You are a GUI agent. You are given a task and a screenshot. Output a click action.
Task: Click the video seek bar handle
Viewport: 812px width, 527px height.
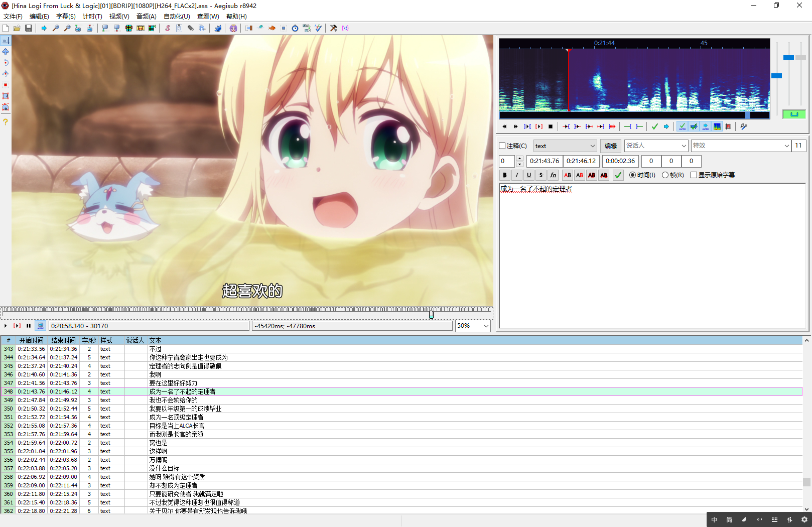coord(431,314)
